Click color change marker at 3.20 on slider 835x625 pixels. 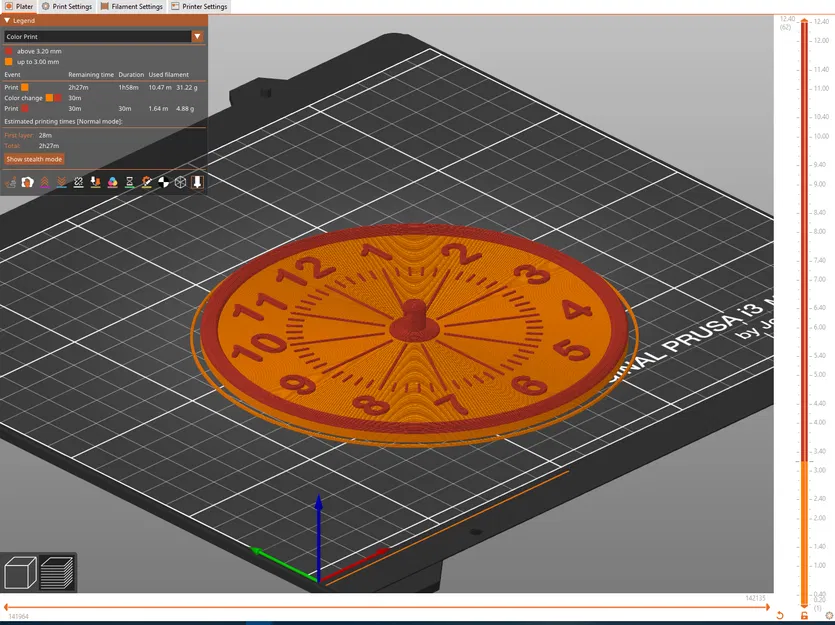804,461
